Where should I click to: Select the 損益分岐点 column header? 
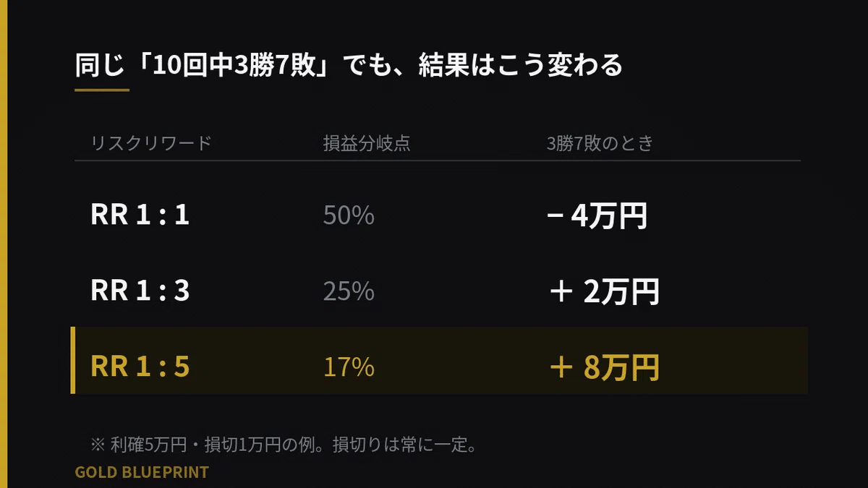tap(367, 143)
